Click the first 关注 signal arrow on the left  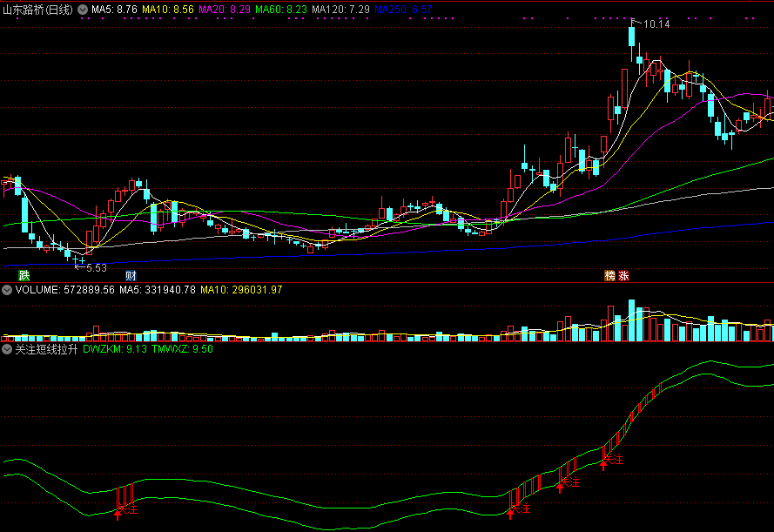(118, 515)
